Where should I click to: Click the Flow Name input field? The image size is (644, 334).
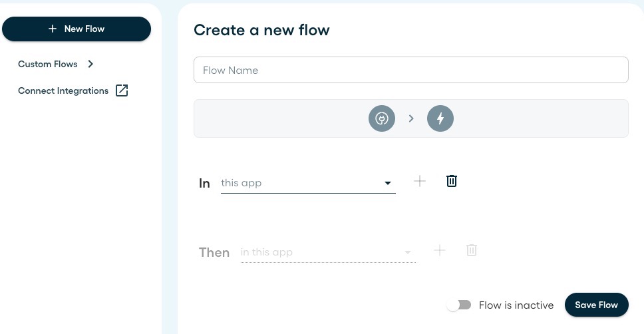click(410, 70)
